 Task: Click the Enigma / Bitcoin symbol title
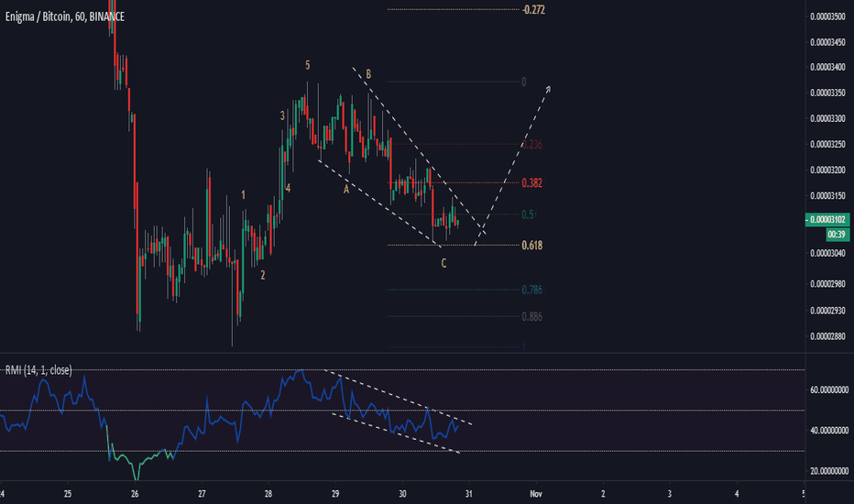pos(65,16)
